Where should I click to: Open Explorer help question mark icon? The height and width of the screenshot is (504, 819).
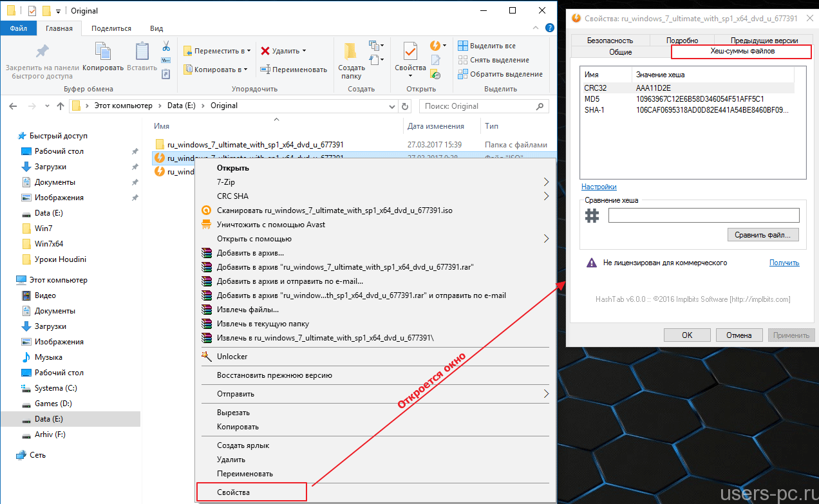550,28
